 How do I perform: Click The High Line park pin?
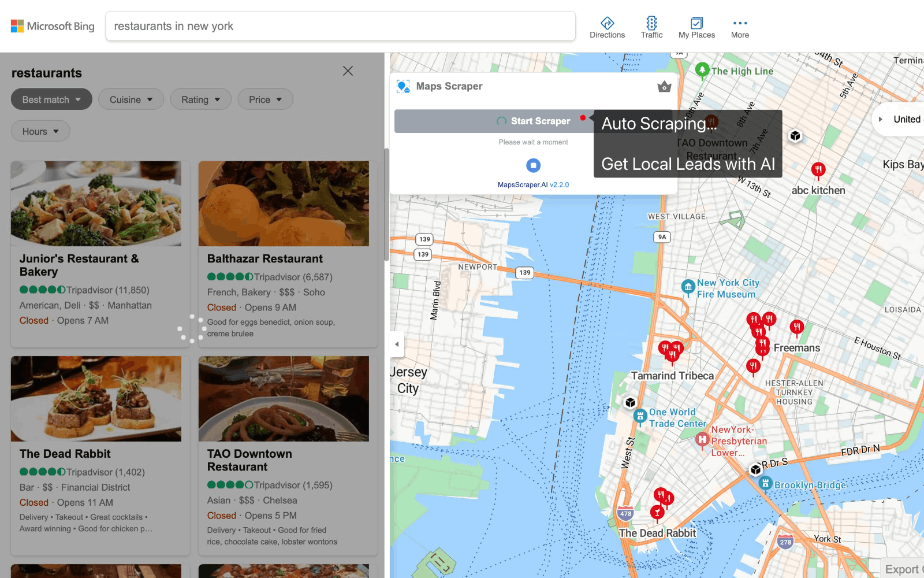(702, 70)
